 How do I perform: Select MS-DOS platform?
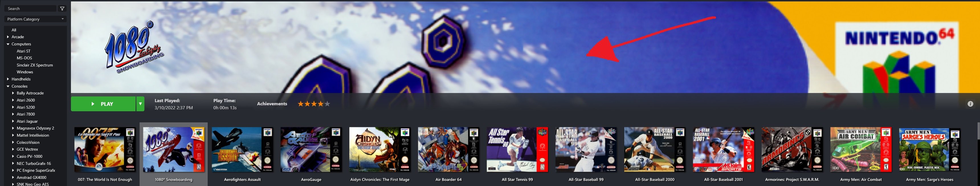tap(24, 58)
